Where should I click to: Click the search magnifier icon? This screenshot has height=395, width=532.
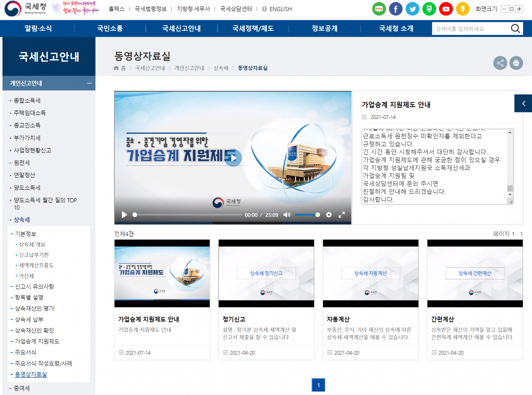coord(515,29)
